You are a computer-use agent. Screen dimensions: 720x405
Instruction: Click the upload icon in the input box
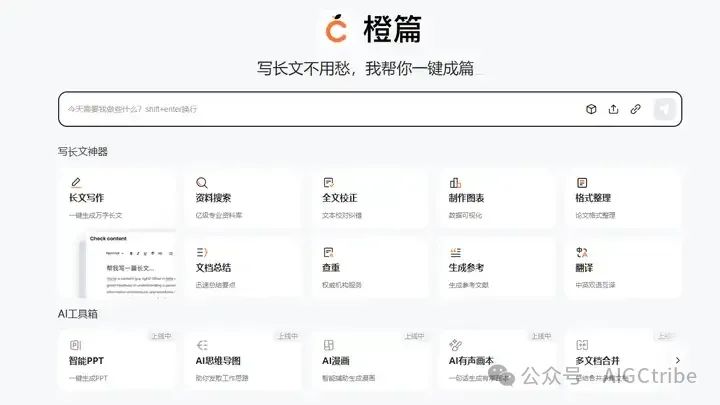[x=613, y=109]
